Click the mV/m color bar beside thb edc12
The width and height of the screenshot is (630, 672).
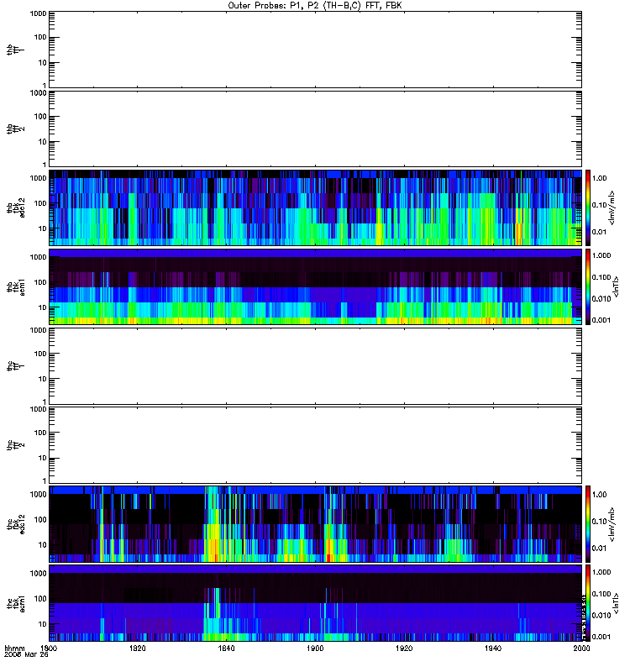point(588,207)
